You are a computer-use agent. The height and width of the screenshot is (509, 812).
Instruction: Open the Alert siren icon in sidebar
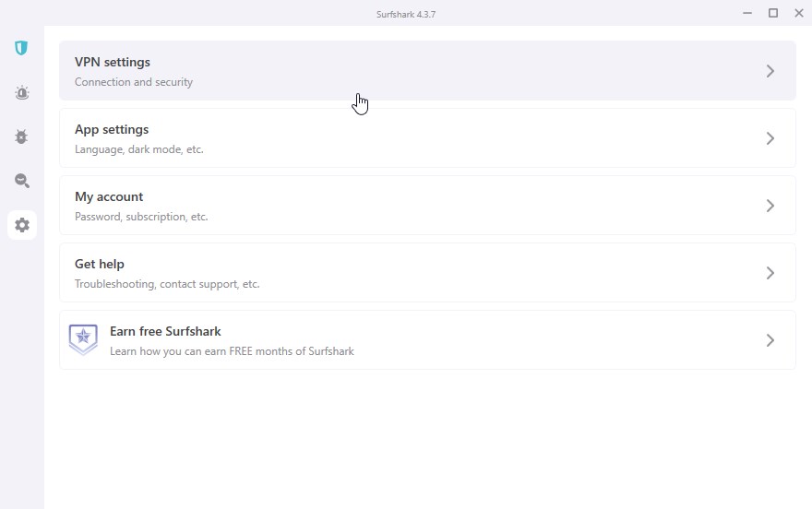tap(22, 92)
